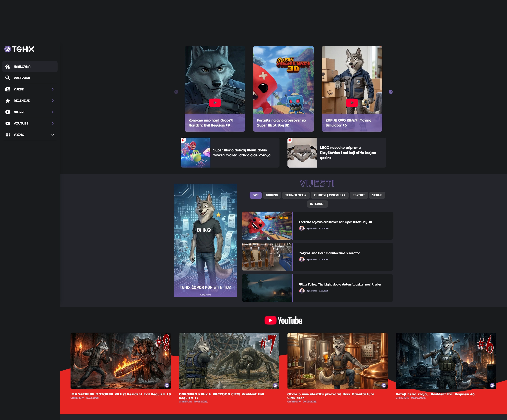
Task: Switch to the Tehnologija news tab
Action: pyautogui.click(x=295, y=195)
